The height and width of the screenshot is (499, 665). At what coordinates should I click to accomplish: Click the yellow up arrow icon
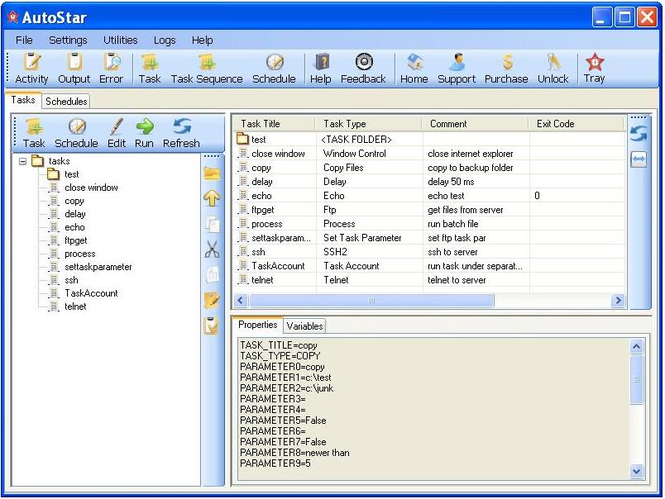[212, 198]
